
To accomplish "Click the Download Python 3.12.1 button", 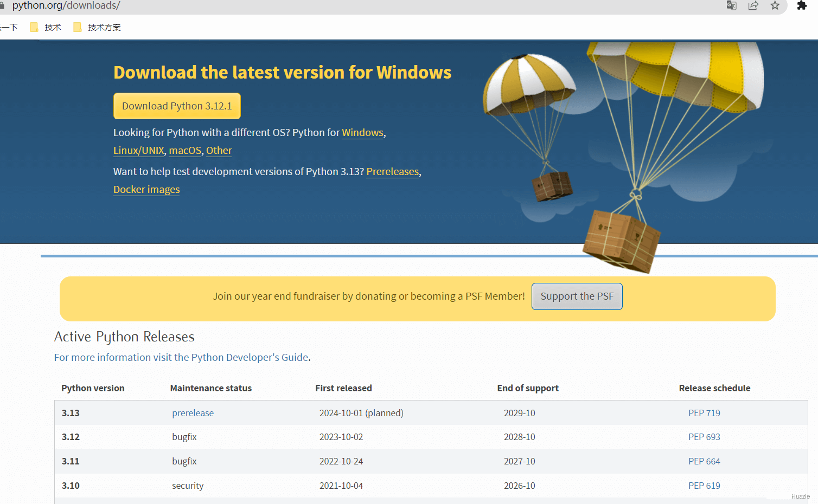I will (177, 106).
